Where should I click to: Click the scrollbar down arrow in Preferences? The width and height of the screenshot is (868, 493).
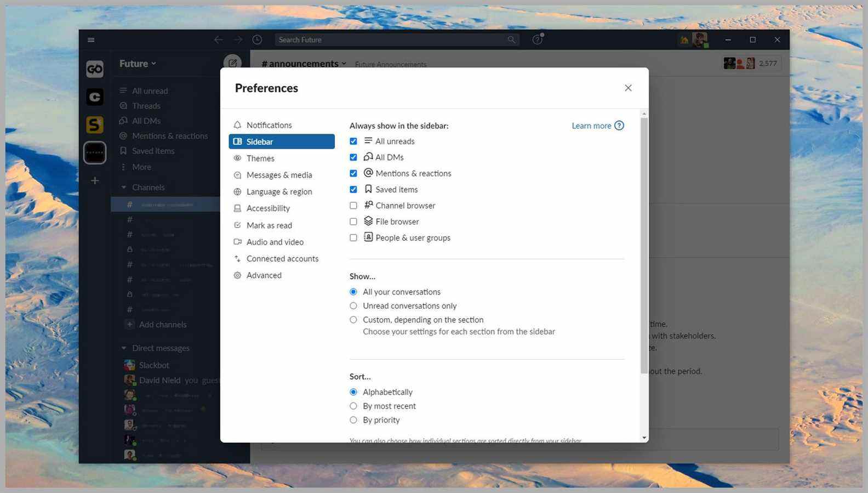(644, 438)
